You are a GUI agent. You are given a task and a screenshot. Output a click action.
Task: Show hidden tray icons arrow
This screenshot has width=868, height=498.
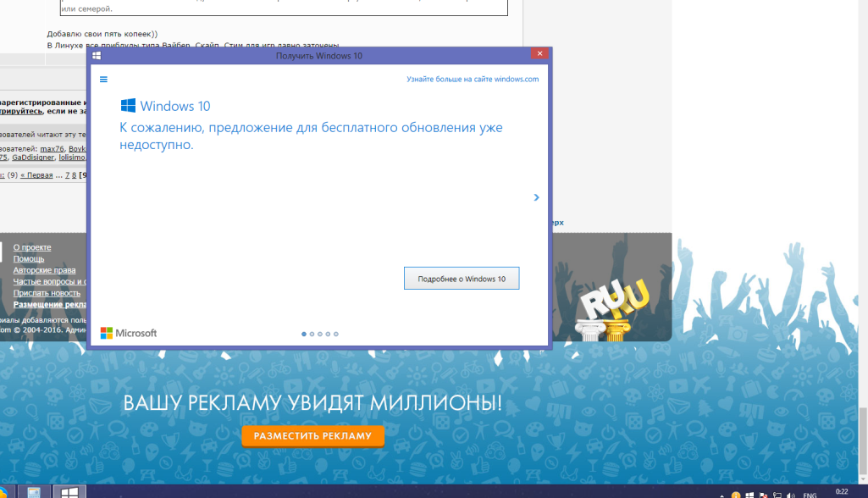(721, 495)
